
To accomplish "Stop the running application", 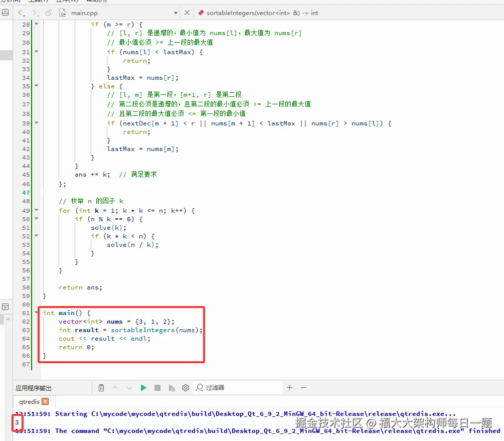I will [x=157, y=388].
